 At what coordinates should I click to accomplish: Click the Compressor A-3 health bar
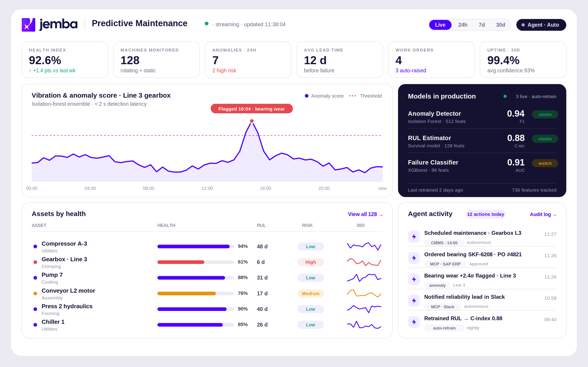(x=195, y=246)
